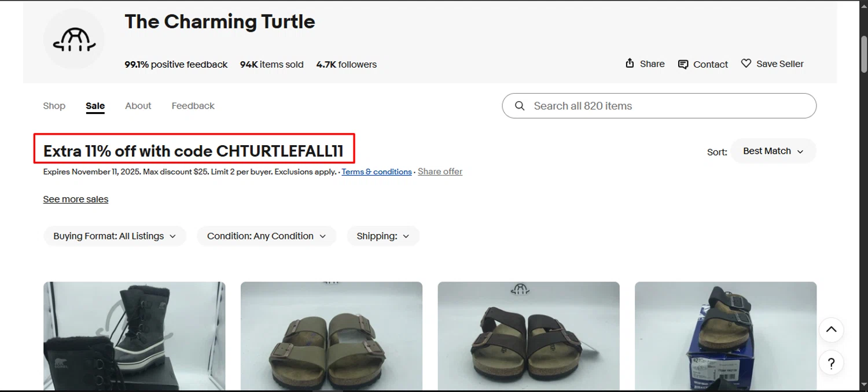Image resolution: width=868 pixels, height=392 pixels.
Task: Open the About tab
Action: [138, 106]
